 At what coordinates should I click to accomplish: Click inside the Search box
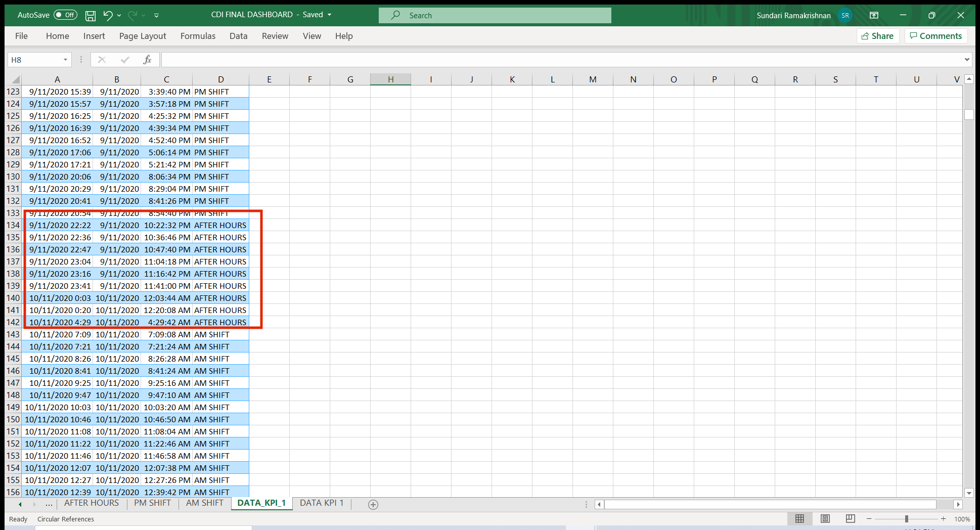click(495, 15)
